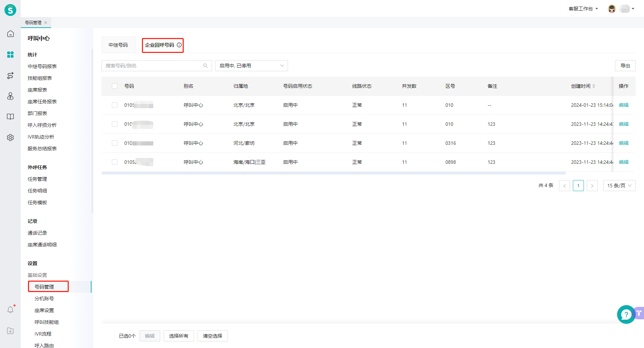Check the row for 海南/海口|三亚 number

click(115, 162)
